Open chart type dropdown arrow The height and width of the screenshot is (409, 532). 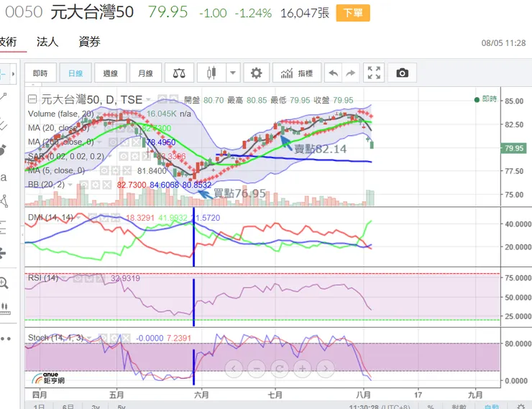click(x=233, y=73)
